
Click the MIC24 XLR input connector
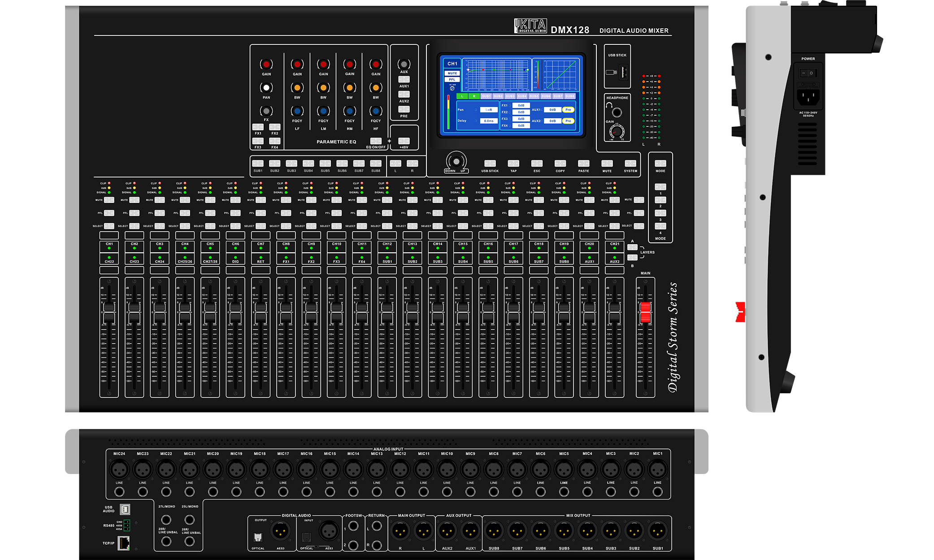(x=119, y=470)
